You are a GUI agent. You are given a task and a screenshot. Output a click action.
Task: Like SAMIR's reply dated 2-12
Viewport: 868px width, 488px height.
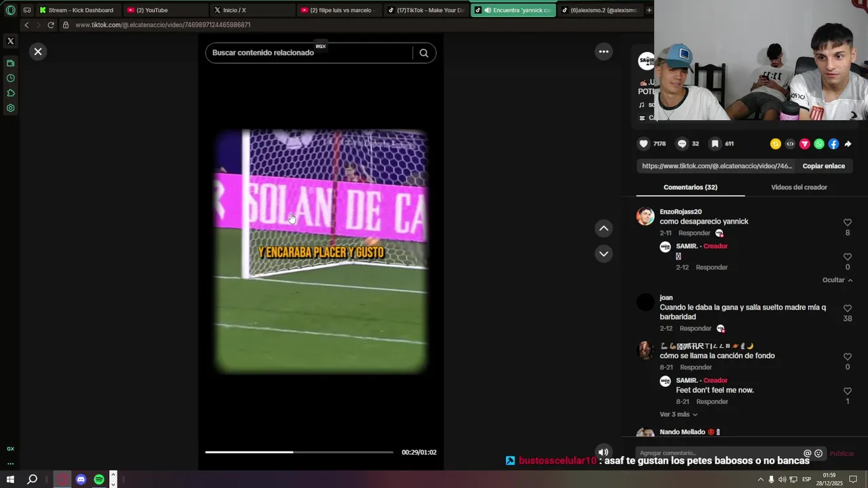(x=848, y=257)
